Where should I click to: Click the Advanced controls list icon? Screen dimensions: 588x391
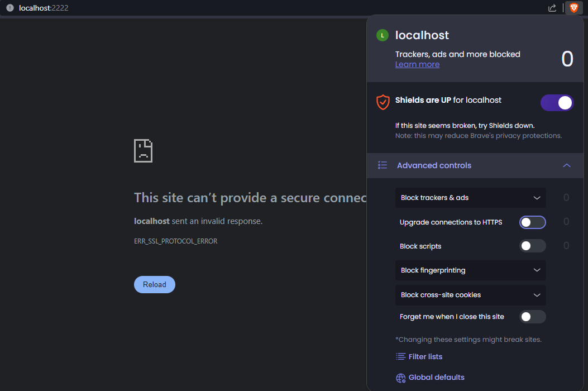(x=383, y=165)
